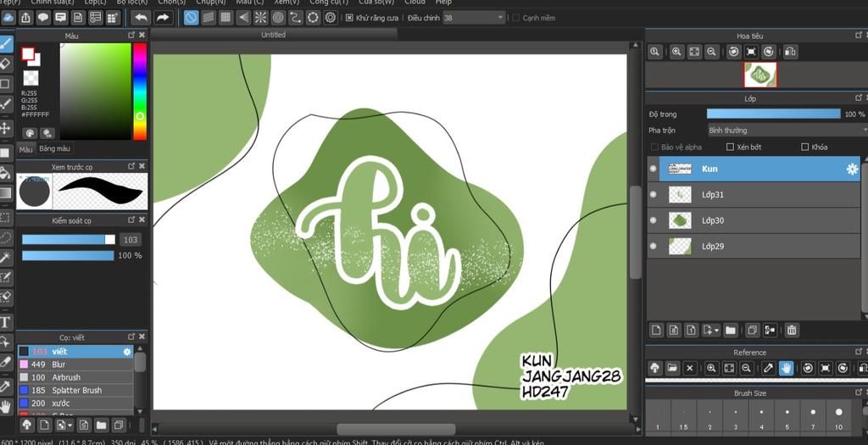Screen dimensions: 868x445
Task: Select the Splatter Brush
Action: pos(75,390)
